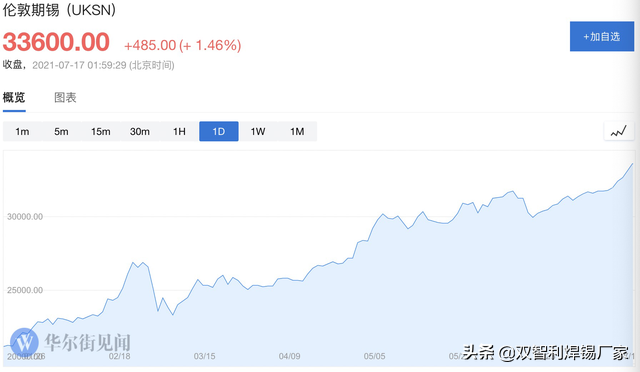640x372 pixels.
Task: Click the 30000.00 axis label
Action: click(x=25, y=216)
